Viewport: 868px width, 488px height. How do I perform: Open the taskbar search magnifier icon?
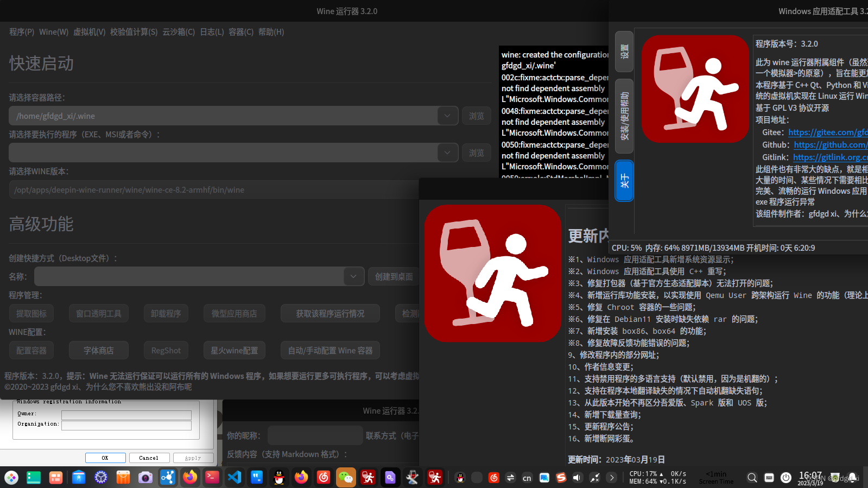[752, 478]
